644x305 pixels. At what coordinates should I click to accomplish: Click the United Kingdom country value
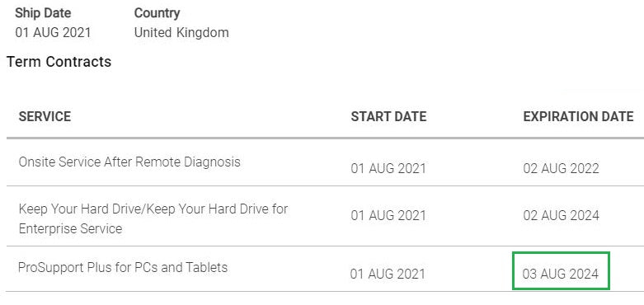pyautogui.click(x=181, y=32)
